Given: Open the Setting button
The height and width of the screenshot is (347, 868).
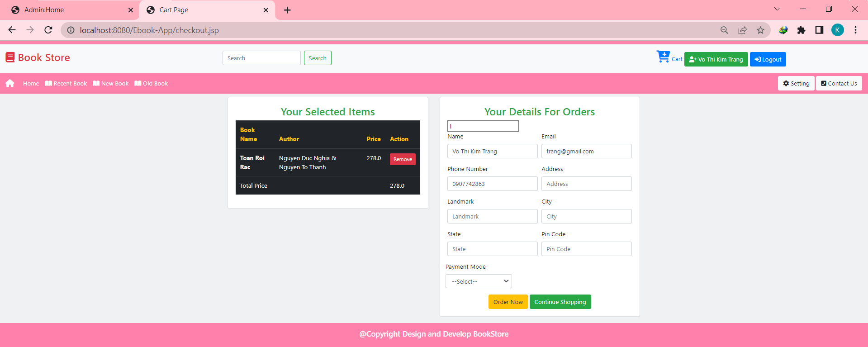Looking at the screenshot, I should point(796,83).
